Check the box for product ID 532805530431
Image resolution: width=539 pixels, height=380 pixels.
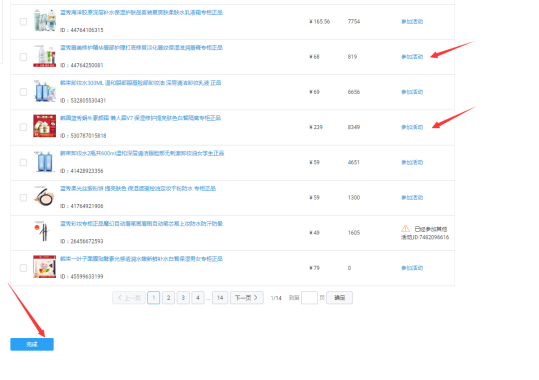point(23,92)
